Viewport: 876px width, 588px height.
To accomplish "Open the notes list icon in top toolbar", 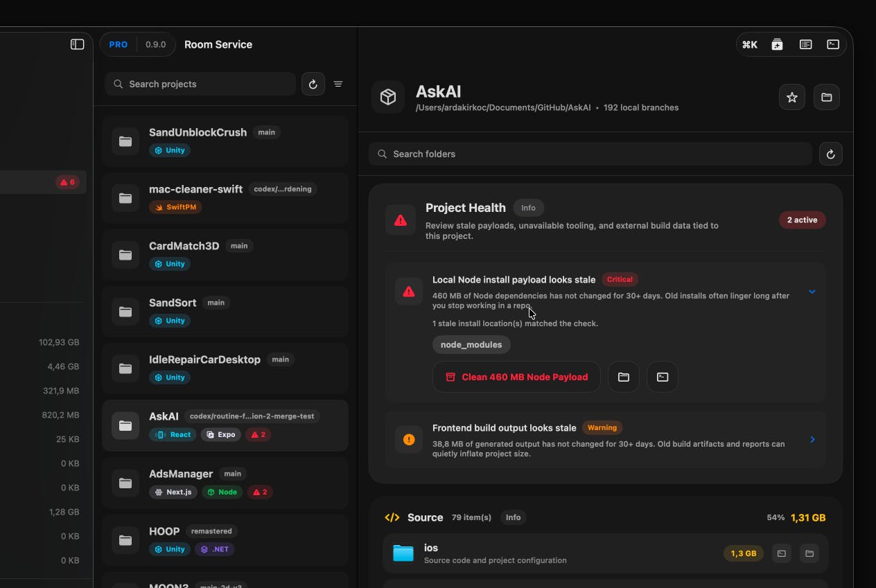I will click(x=805, y=44).
